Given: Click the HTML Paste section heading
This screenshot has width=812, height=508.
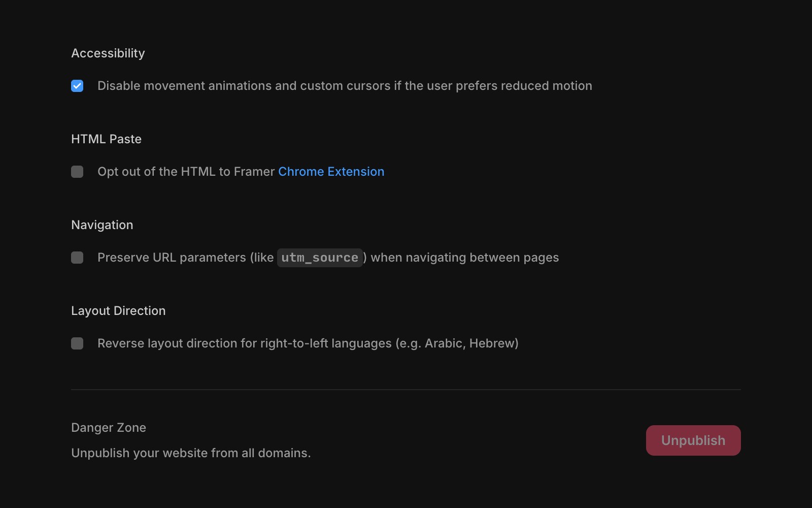Looking at the screenshot, I should click(x=106, y=139).
